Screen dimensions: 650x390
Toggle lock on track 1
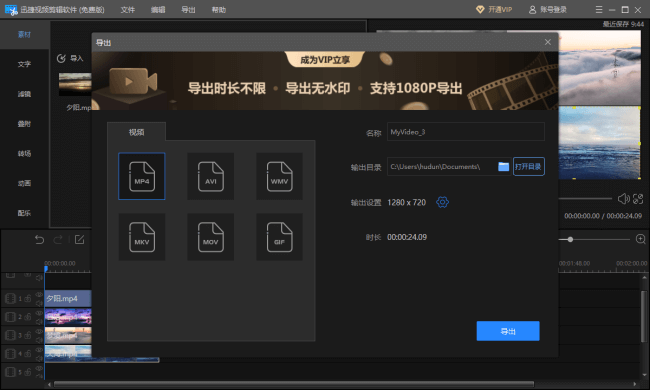(x=28, y=298)
